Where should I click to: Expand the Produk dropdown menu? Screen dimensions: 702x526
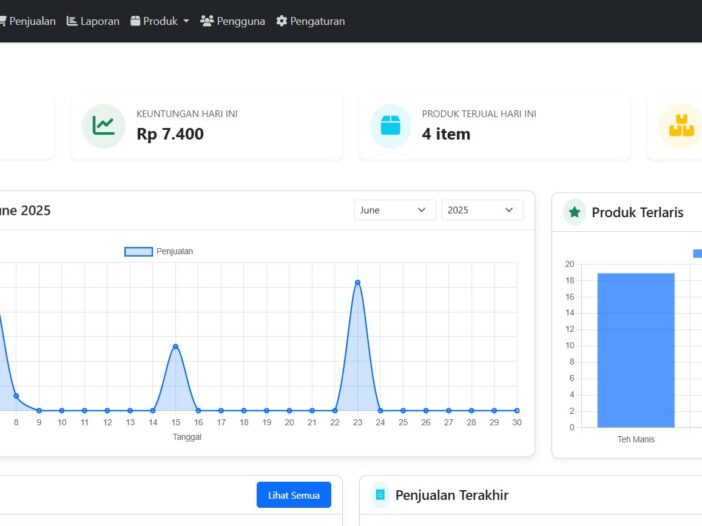[160, 21]
